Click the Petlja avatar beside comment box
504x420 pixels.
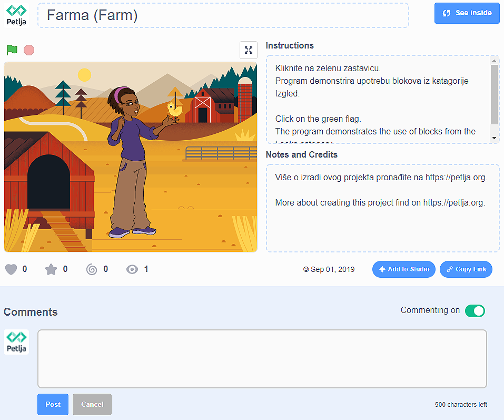[x=16, y=342]
